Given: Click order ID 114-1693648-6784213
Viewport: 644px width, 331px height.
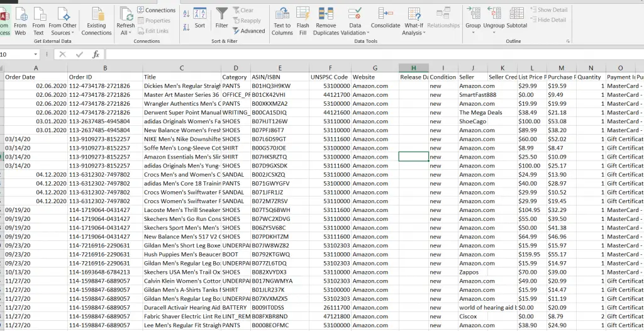Looking at the screenshot, I should click(105, 272).
